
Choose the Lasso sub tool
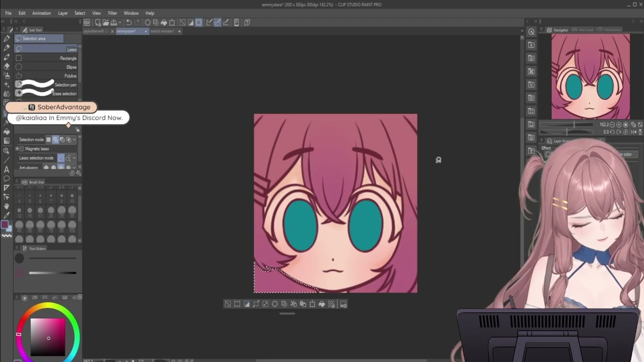pos(46,49)
